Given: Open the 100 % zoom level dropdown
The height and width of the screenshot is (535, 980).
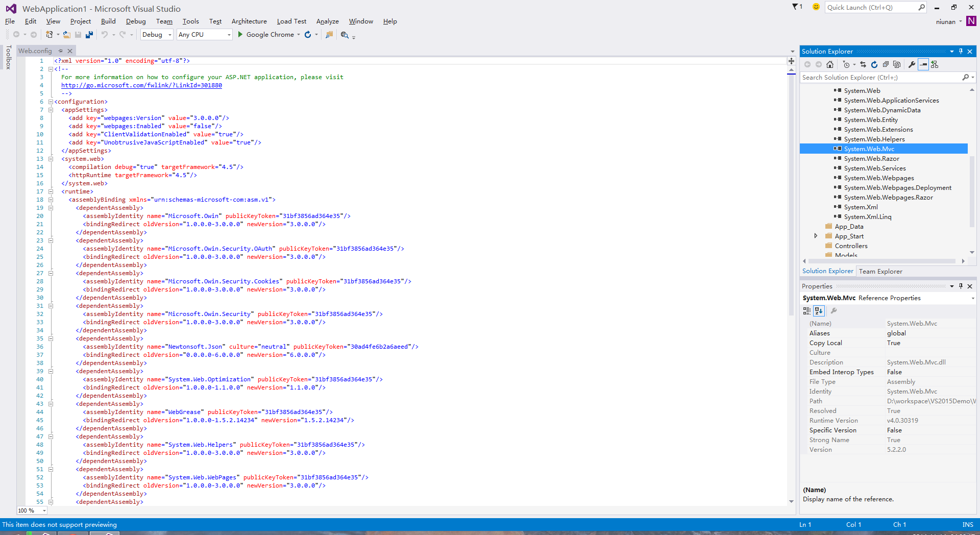Looking at the screenshot, I should click(x=44, y=510).
